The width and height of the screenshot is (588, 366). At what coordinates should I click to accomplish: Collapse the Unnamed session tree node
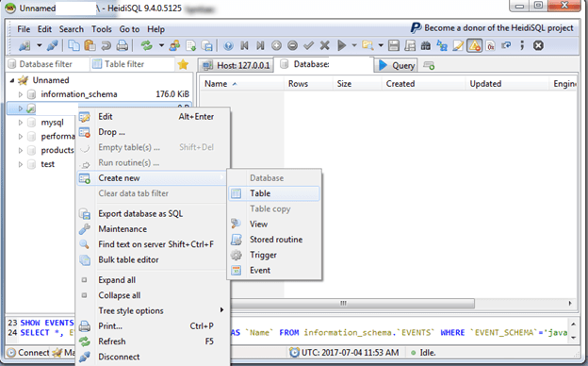(x=12, y=80)
